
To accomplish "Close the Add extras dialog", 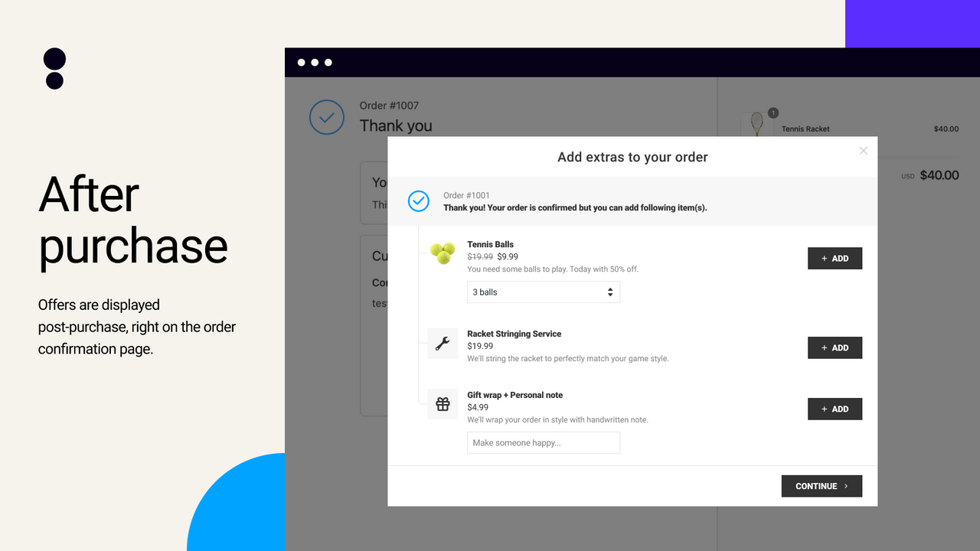I will [864, 151].
